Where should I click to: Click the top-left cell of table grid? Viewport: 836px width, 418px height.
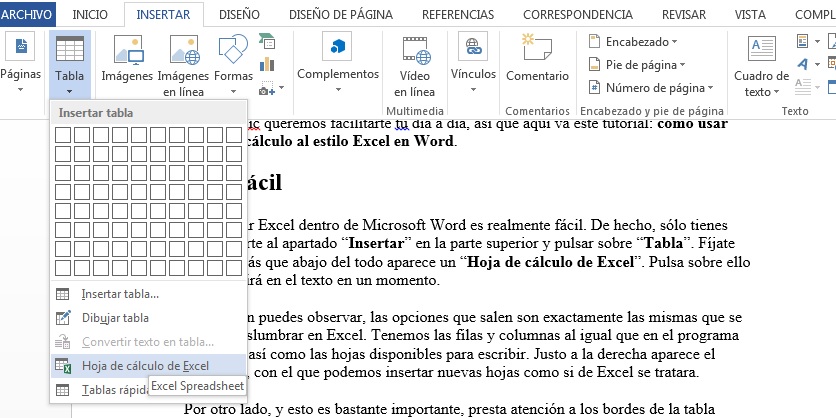coord(63,135)
